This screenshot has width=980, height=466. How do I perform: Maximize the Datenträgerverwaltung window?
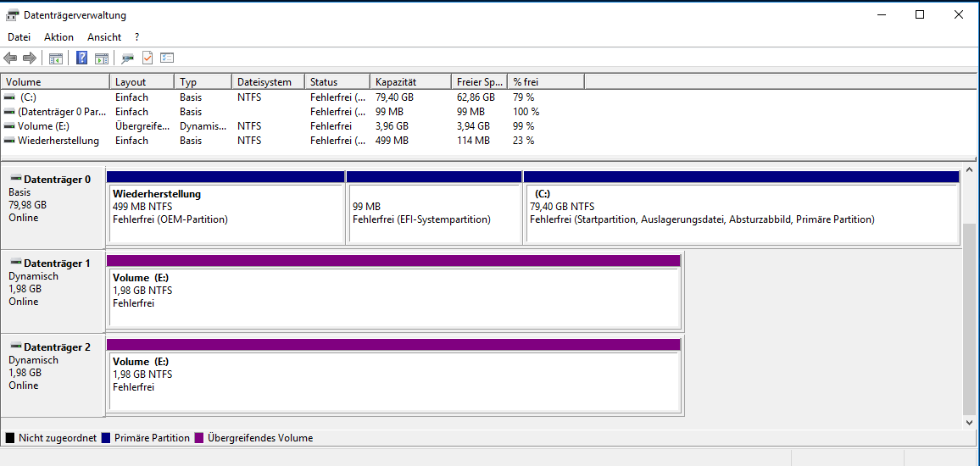[x=919, y=15]
